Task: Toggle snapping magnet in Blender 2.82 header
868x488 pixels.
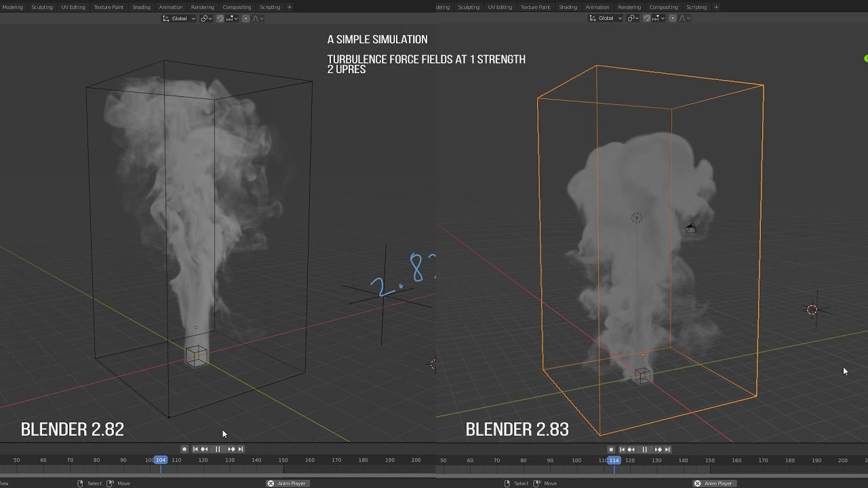Action: click(220, 18)
